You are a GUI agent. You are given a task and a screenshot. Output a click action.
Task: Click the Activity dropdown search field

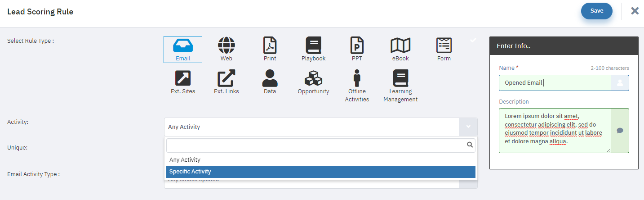pyautogui.click(x=321, y=145)
